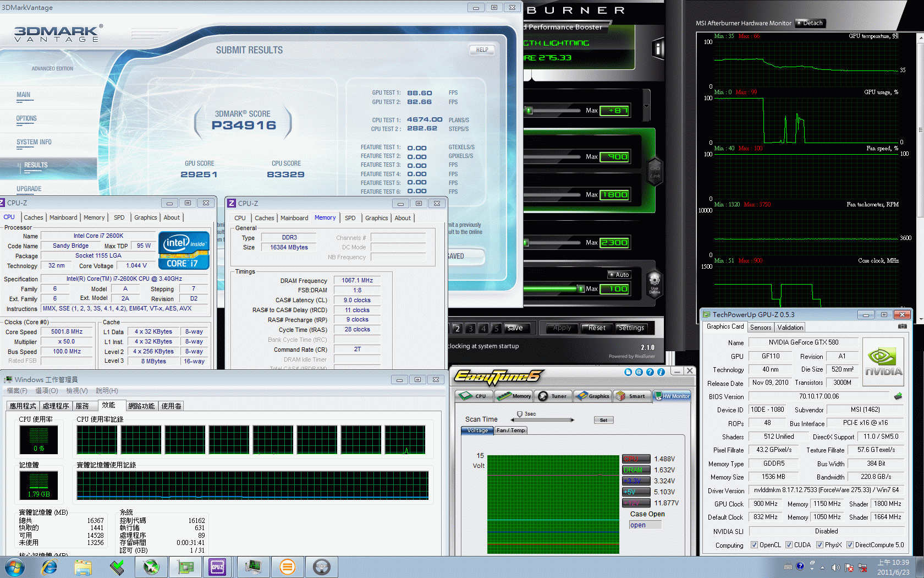Switch to 網路功能 tab in Task Manager
Viewport: 924px width, 578px height.
tap(141, 406)
